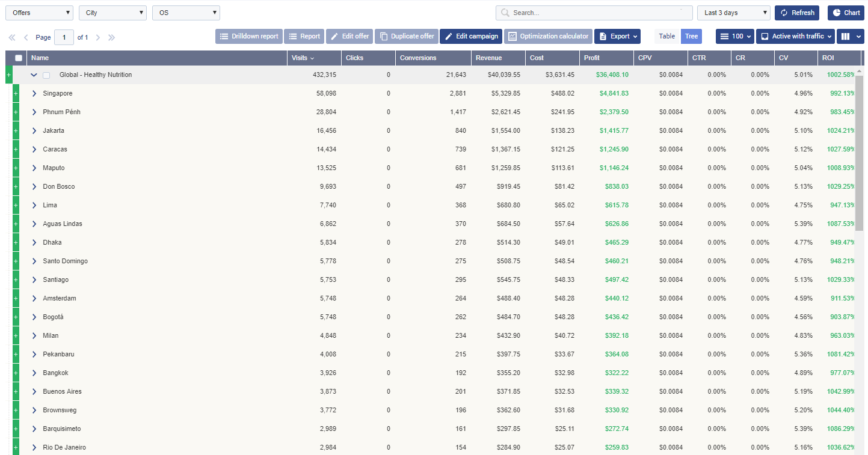Open the Last 3 days dropdown

(733, 13)
